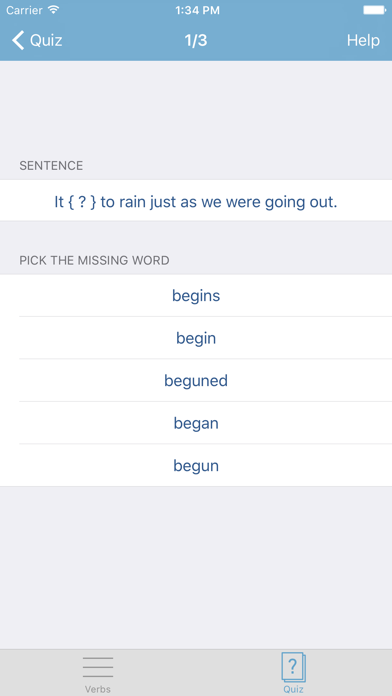Viewport: 392px width, 696px height.
Task: Select the Quiz tab label
Action: [x=293, y=689]
